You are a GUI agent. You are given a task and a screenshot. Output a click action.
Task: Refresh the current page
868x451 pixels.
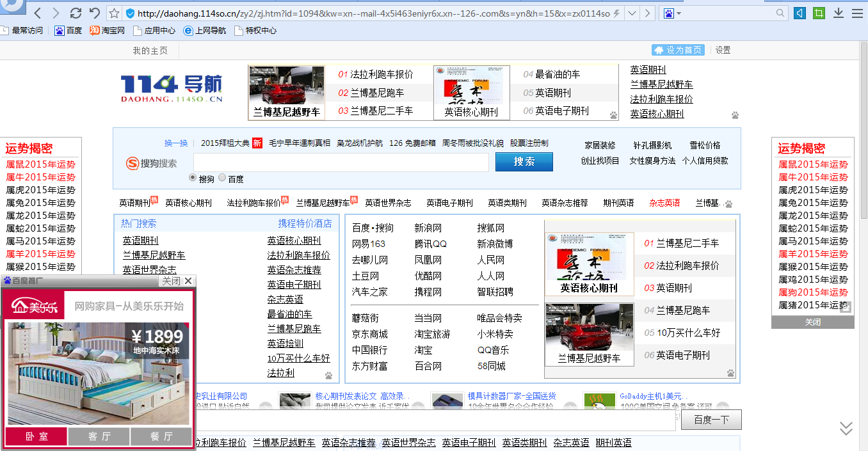click(x=76, y=12)
